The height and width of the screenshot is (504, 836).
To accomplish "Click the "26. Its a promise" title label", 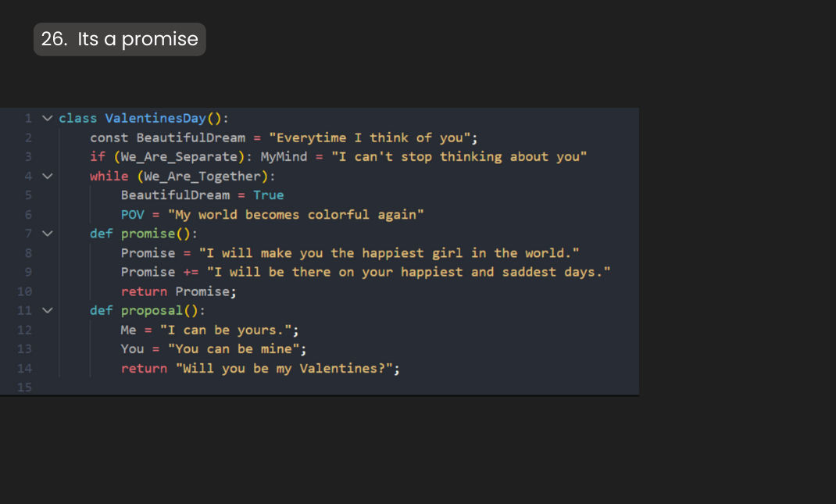I will [120, 39].
